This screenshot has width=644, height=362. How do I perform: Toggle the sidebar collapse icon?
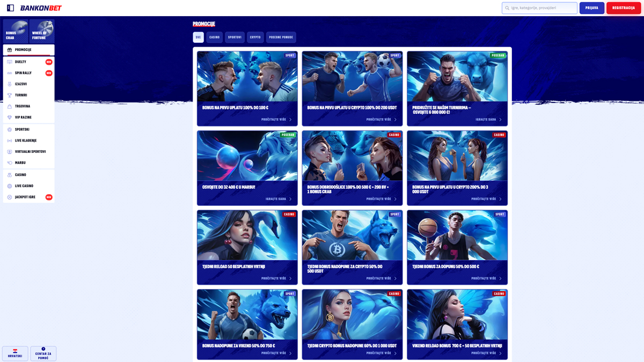pyautogui.click(x=10, y=8)
